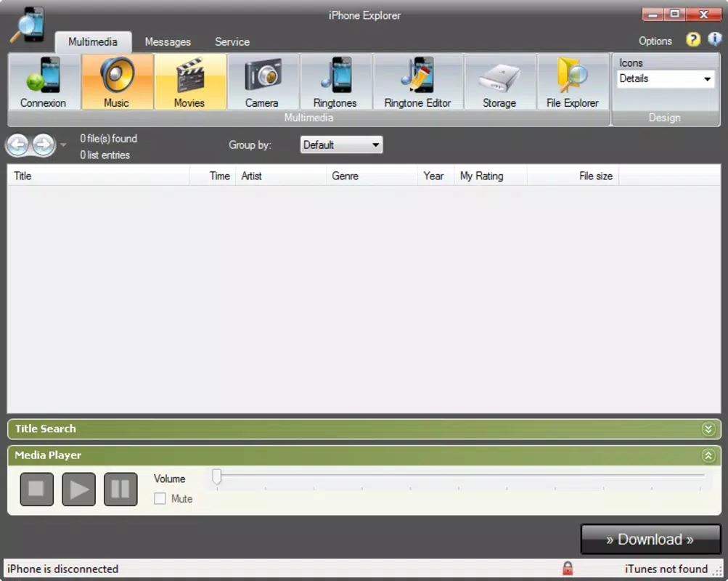Close the iPhone Explorer window
The image size is (728, 581).
pos(704,15)
